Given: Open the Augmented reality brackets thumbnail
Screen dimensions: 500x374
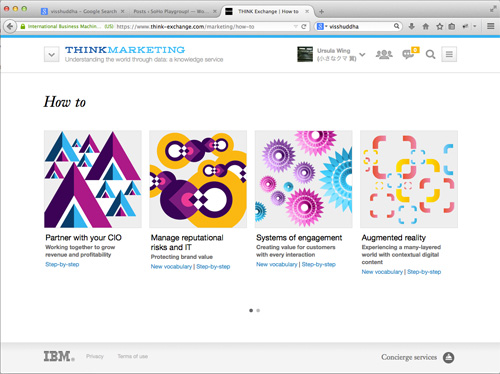Looking at the screenshot, I should (409, 179).
